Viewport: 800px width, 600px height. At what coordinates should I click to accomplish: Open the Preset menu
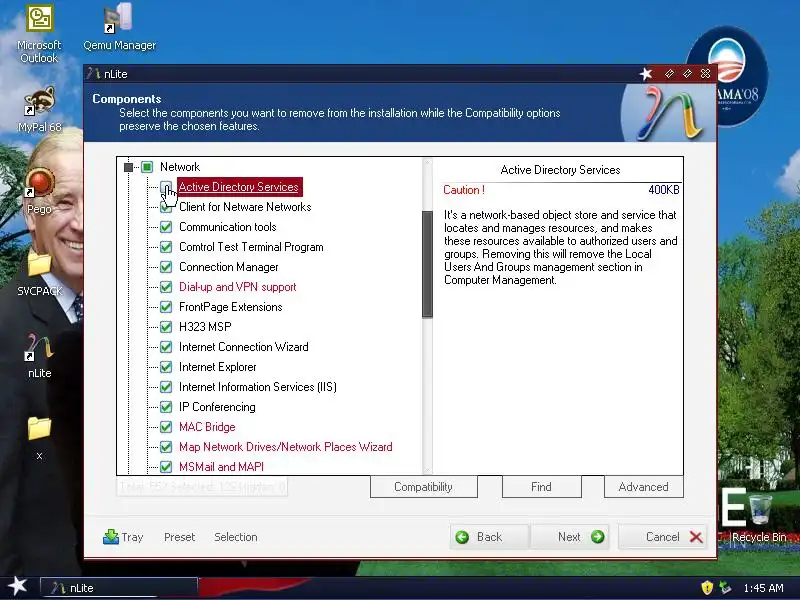pyautogui.click(x=180, y=537)
